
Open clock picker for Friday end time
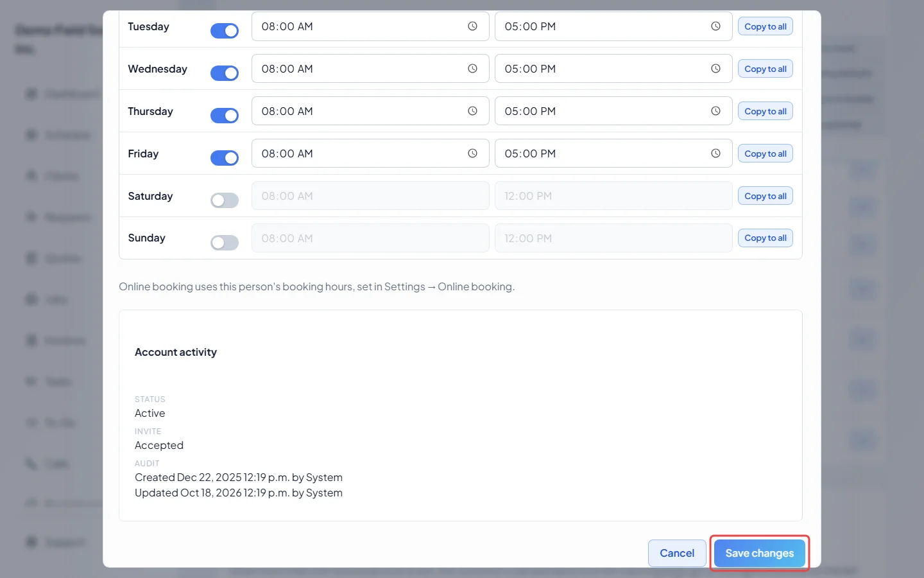[715, 153]
